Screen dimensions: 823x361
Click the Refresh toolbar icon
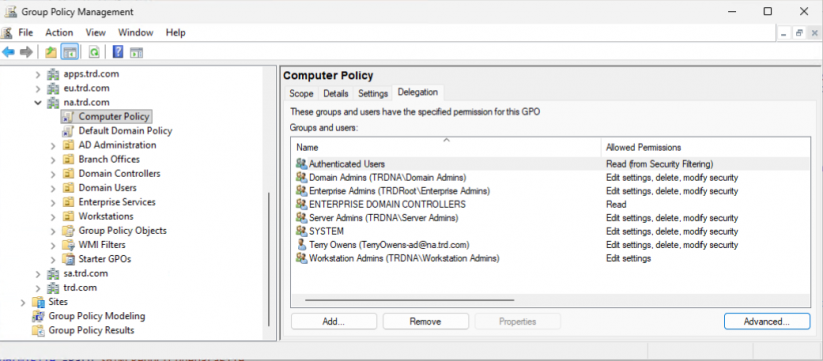click(x=94, y=52)
